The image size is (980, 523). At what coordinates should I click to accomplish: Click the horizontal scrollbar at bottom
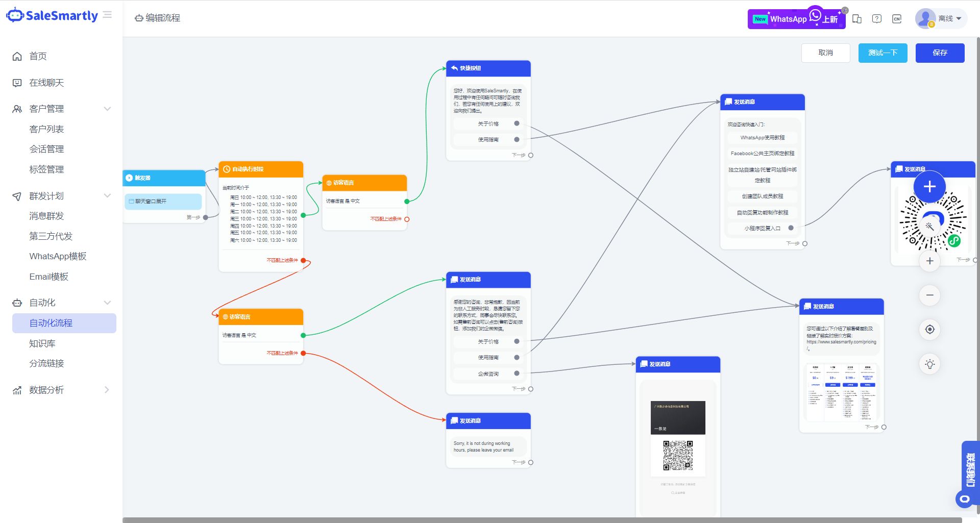(x=542, y=520)
